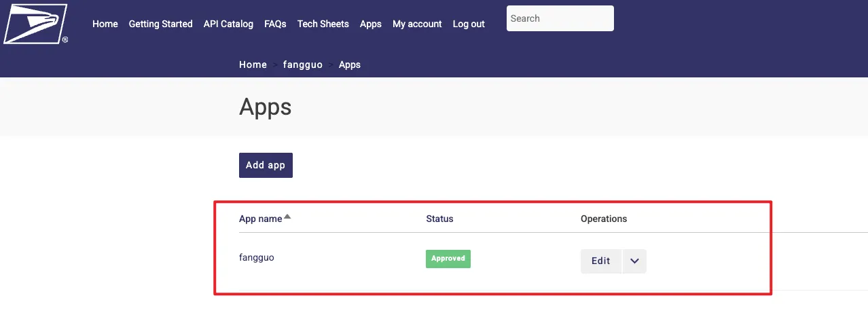The height and width of the screenshot is (334, 868).
Task: Open My account page
Action: pyautogui.click(x=417, y=24)
